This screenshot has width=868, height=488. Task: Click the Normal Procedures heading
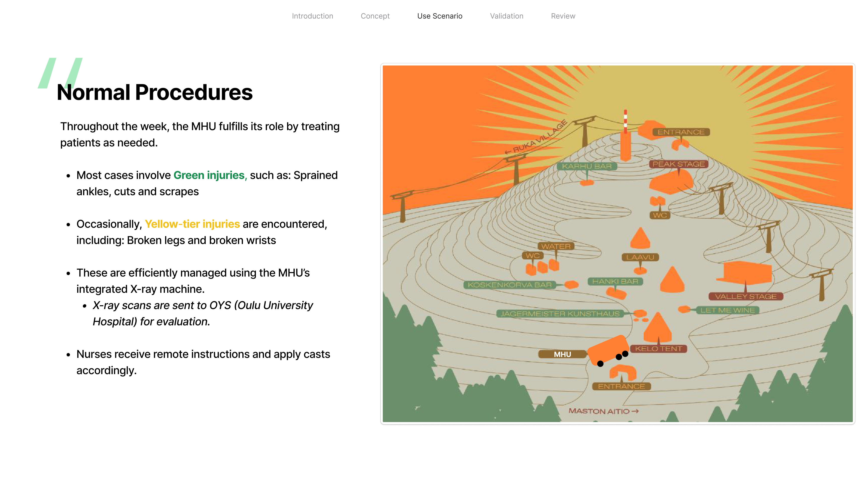(x=155, y=92)
